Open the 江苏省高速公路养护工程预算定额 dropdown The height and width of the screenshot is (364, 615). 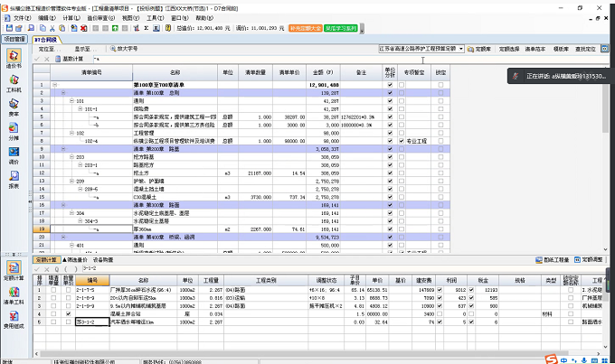[x=461, y=49]
